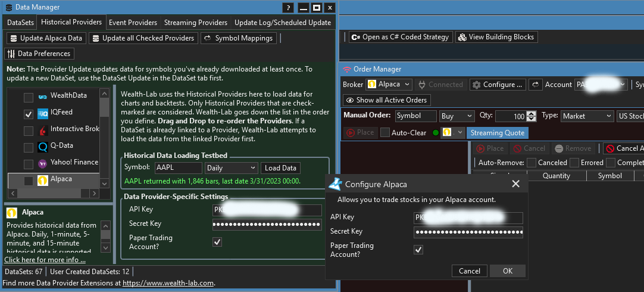Click the Data Manager Secret Key field

point(267,225)
